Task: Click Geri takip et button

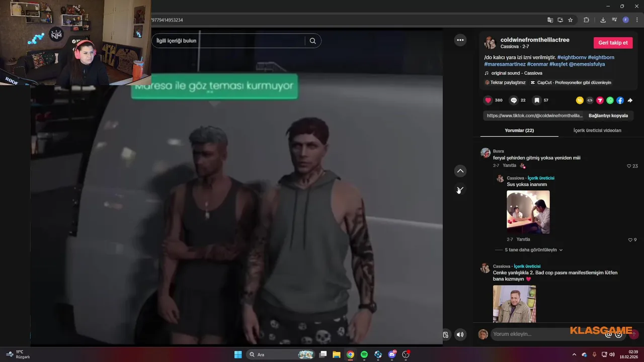Action: (613, 43)
